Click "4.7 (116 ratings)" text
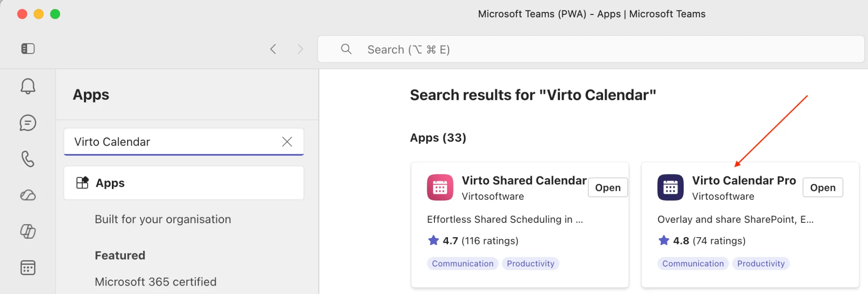The height and width of the screenshot is (294, 868). pos(481,241)
